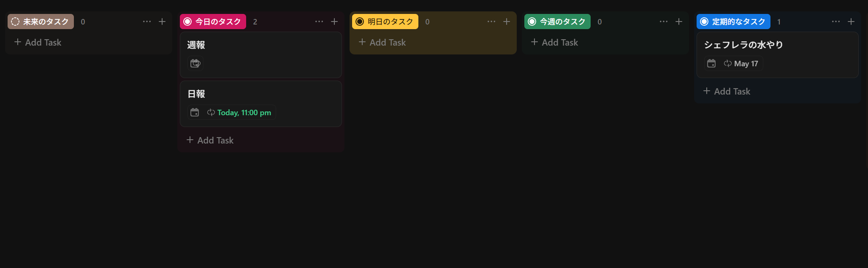Open the シェフレラの水やり task card
This screenshot has height=268, width=868.
[777, 55]
